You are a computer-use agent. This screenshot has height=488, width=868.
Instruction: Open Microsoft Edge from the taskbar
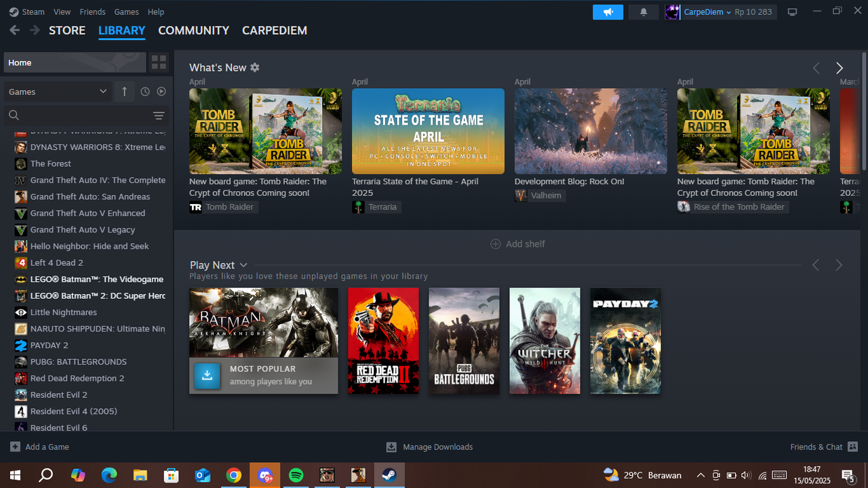click(109, 475)
